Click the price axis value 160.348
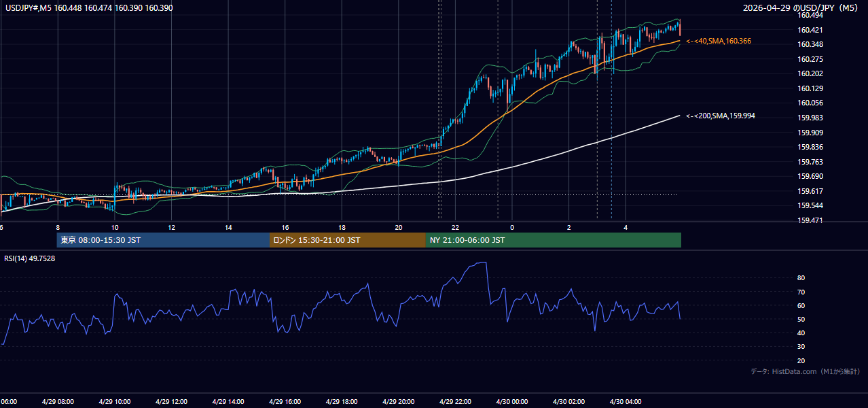This screenshot has width=868, height=408. (810, 44)
